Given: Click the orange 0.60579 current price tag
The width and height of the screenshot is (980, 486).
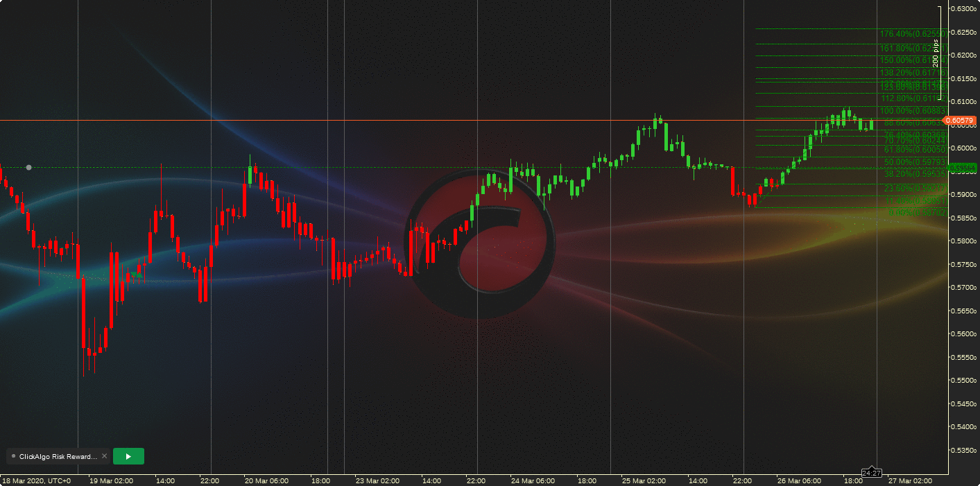Looking at the screenshot, I should 960,121.
